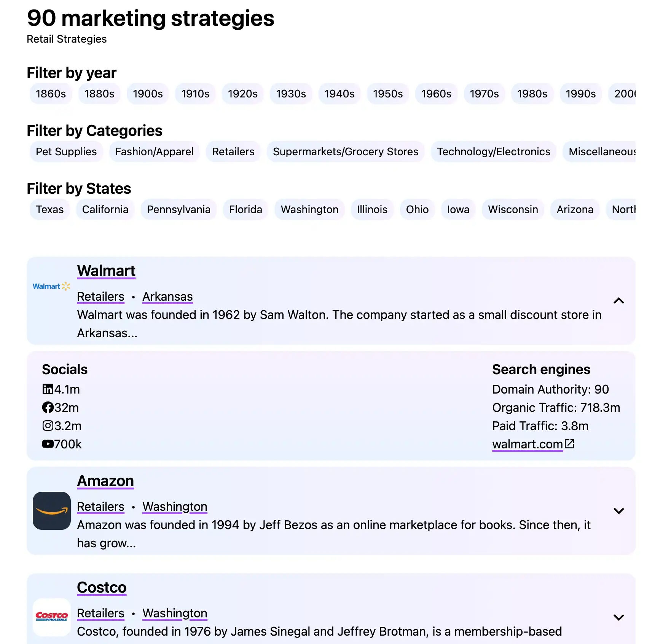The width and height of the screenshot is (663, 644).
Task: Open Walmart's LinkedIn via the LinkedIn icon
Action: (x=47, y=389)
